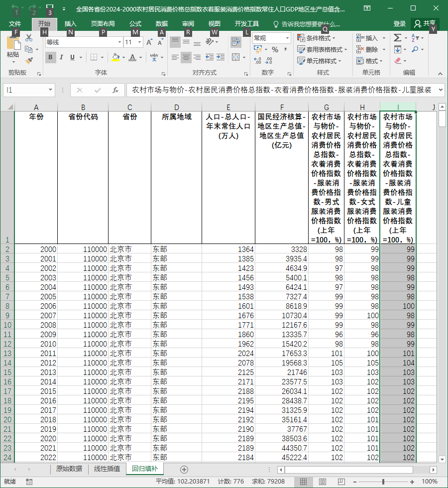Select cell F2 containing 3328
This screenshot has height=488, width=448.
coord(282,249)
